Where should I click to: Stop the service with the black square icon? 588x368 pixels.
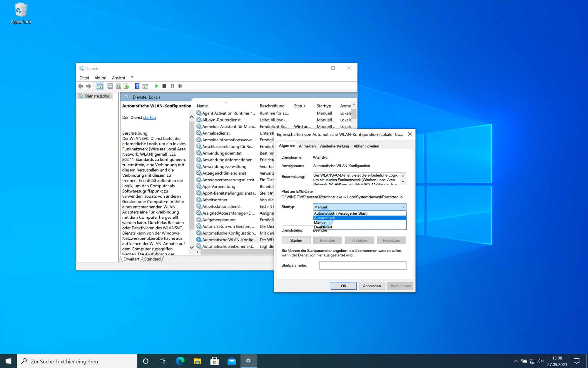click(x=164, y=86)
